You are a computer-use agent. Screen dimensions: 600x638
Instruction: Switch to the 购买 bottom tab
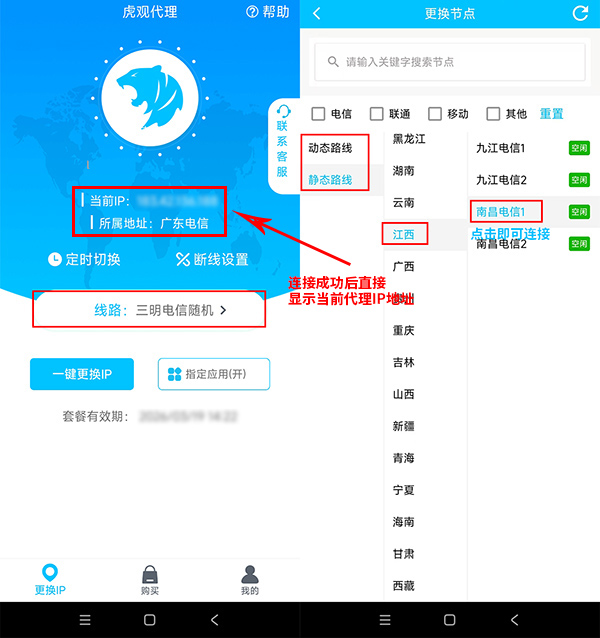point(150,580)
